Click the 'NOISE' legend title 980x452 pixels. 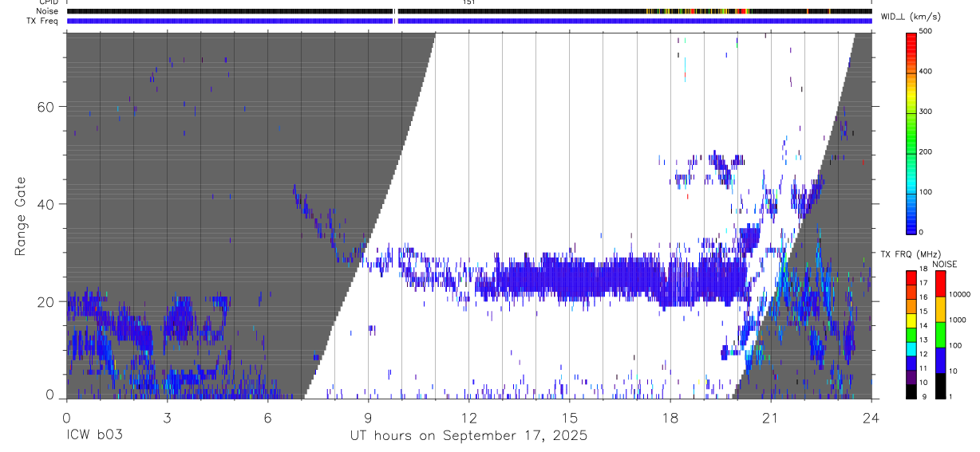(945, 264)
